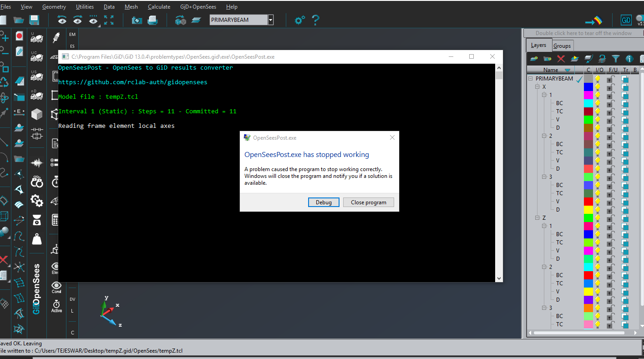
Task: Delete selected layer with the red X icon
Action: (561, 59)
